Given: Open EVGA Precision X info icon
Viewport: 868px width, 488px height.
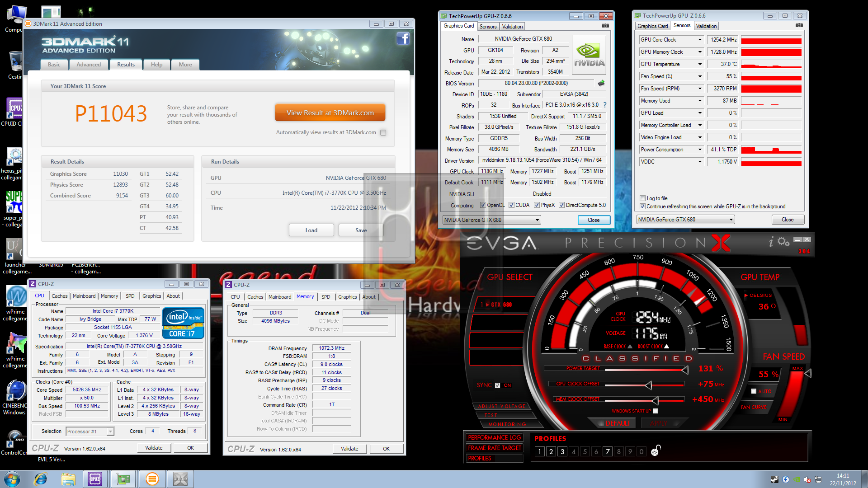Looking at the screenshot, I should (x=771, y=242).
